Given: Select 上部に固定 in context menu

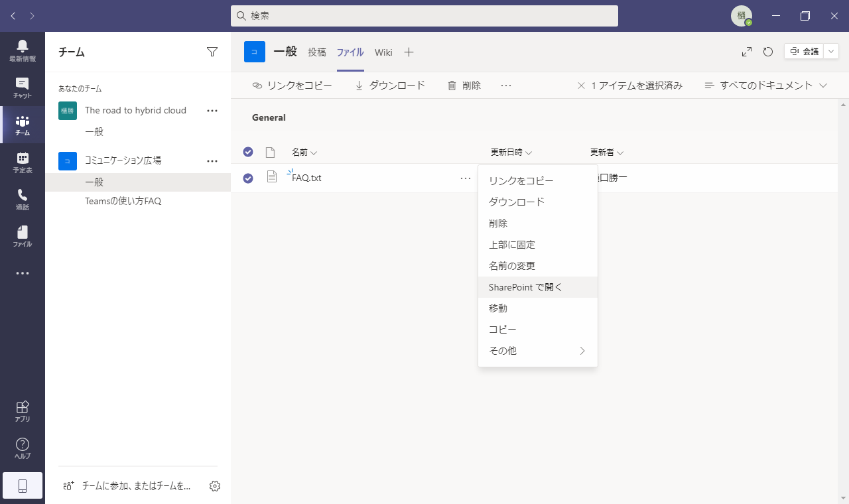Looking at the screenshot, I should tap(538, 245).
